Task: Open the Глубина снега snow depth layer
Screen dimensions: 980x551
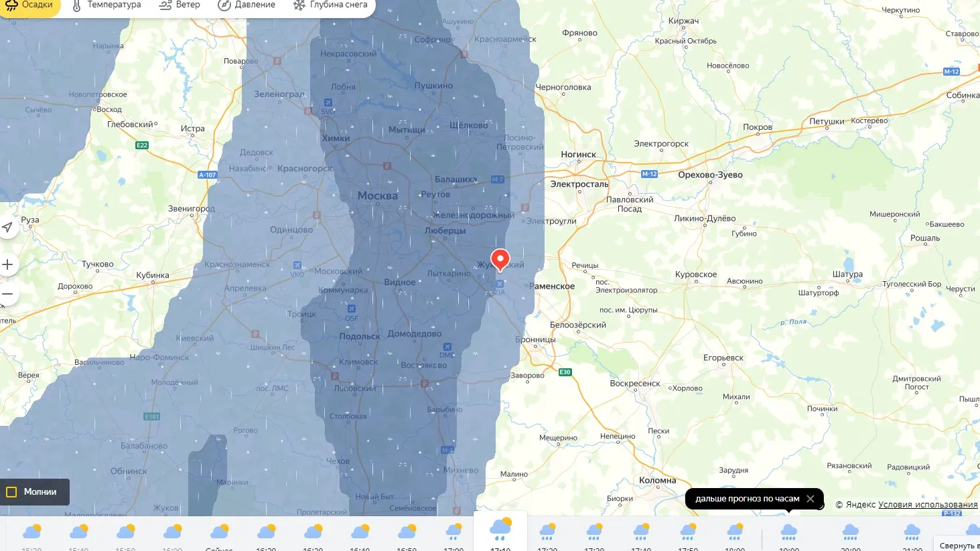Action: 330,5
